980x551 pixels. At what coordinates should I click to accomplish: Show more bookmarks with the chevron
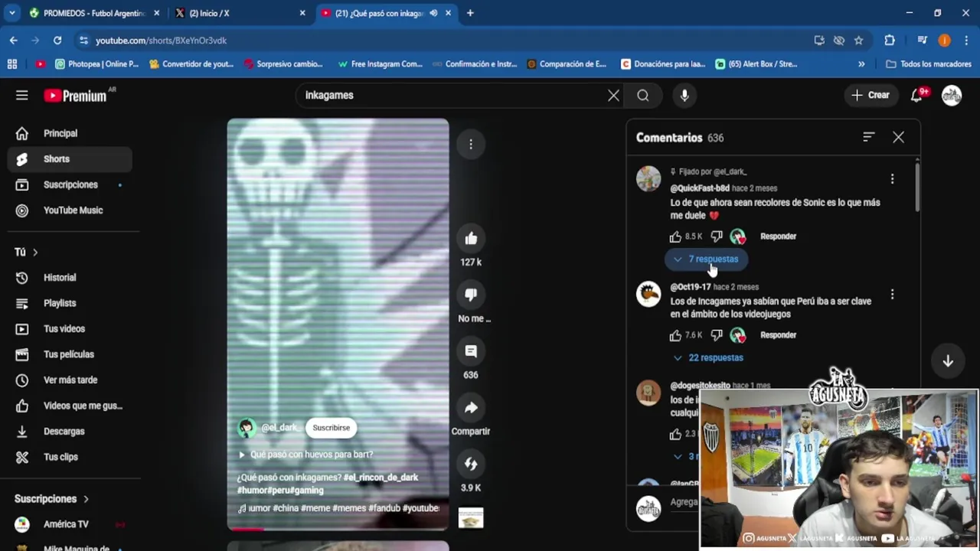tap(861, 64)
